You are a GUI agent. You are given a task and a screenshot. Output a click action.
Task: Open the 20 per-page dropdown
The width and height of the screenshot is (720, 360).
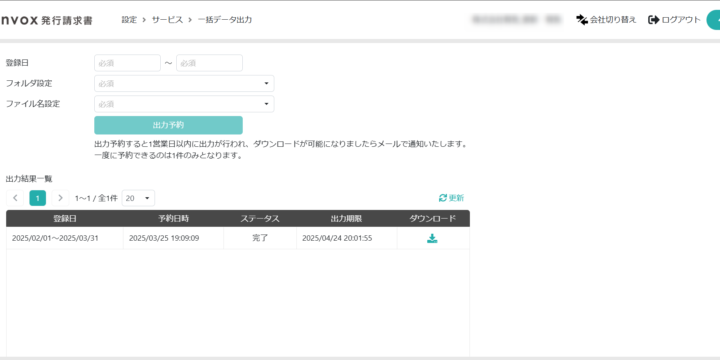tap(138, 198)
